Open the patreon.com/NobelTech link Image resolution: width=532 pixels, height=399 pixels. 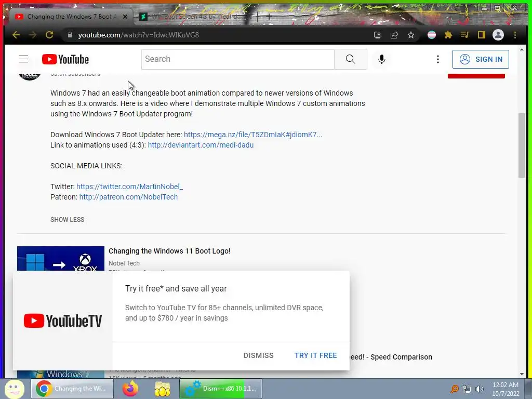(128, 197)
